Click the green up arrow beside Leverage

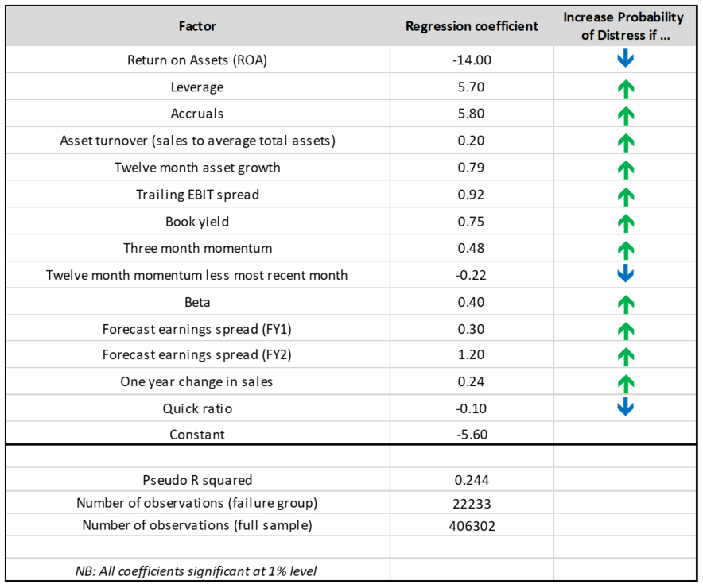[625, 88]
